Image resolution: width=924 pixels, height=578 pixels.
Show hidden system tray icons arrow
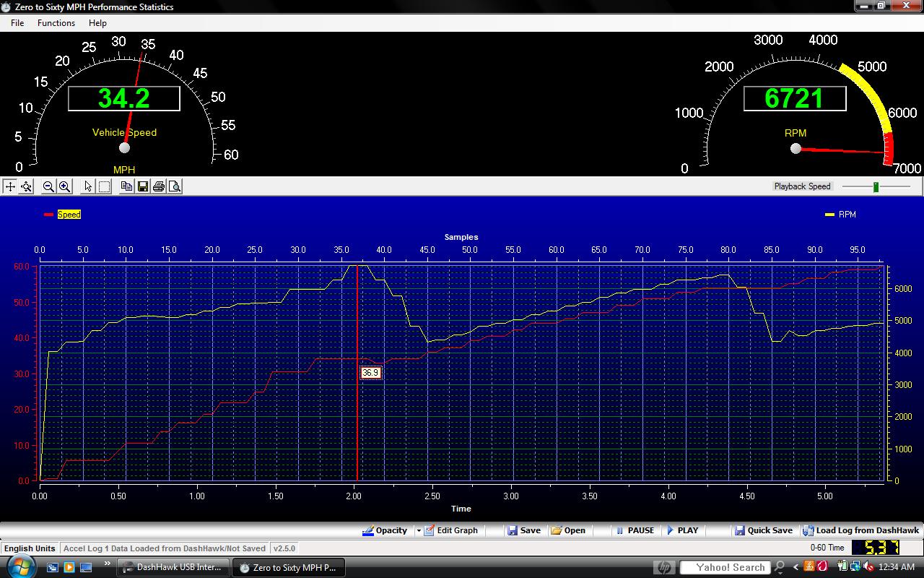tap(796, 567)
